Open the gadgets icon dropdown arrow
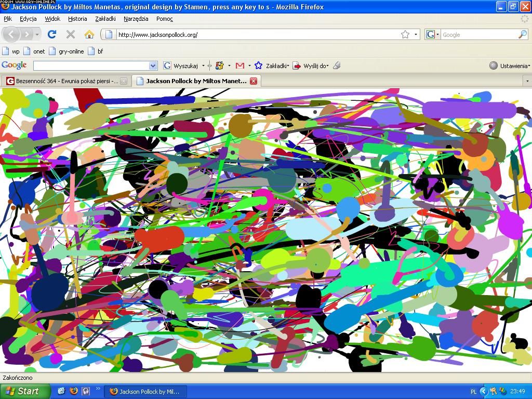Screen dimensions: 532x399 (x=229, y=66)
